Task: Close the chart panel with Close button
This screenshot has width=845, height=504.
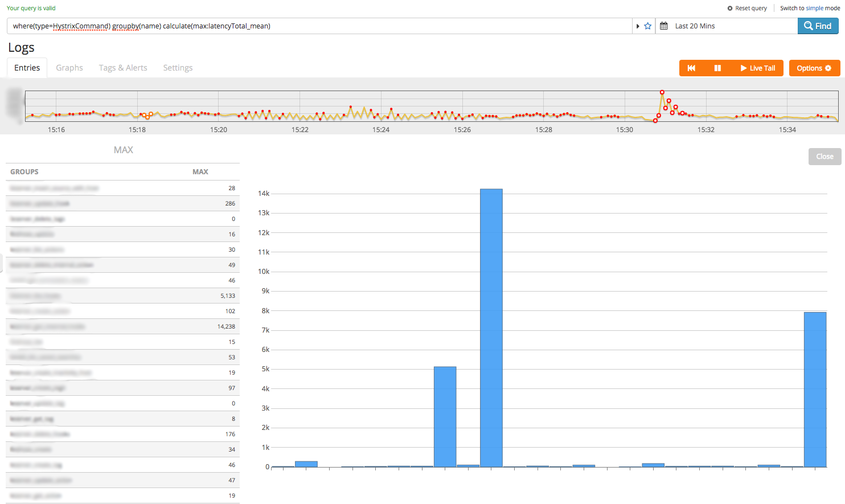Action: (x=824, y=157)
